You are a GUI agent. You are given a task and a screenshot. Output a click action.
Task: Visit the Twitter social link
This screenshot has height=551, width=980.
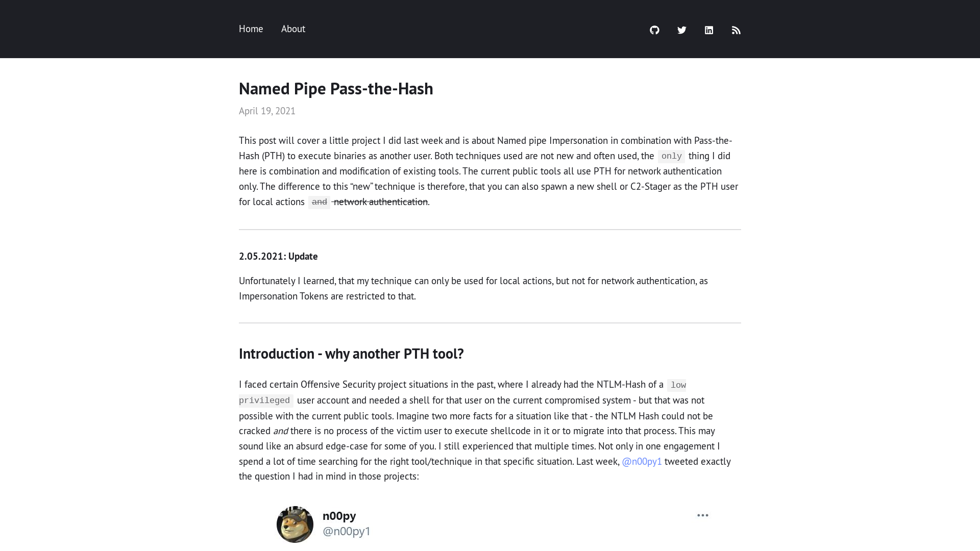(x=682, y=30)
